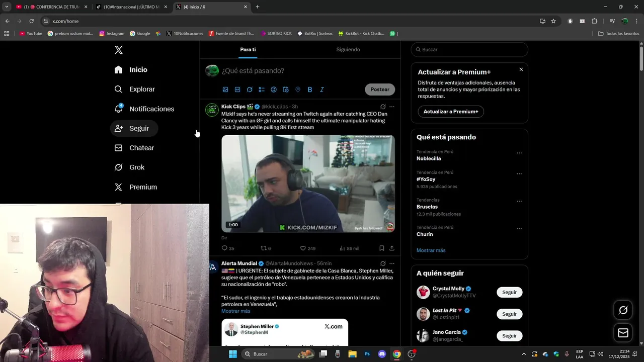Open Kick Clips profile avatar
The width and height of the screenshot is (644, 362).
[x=212, y=110]
